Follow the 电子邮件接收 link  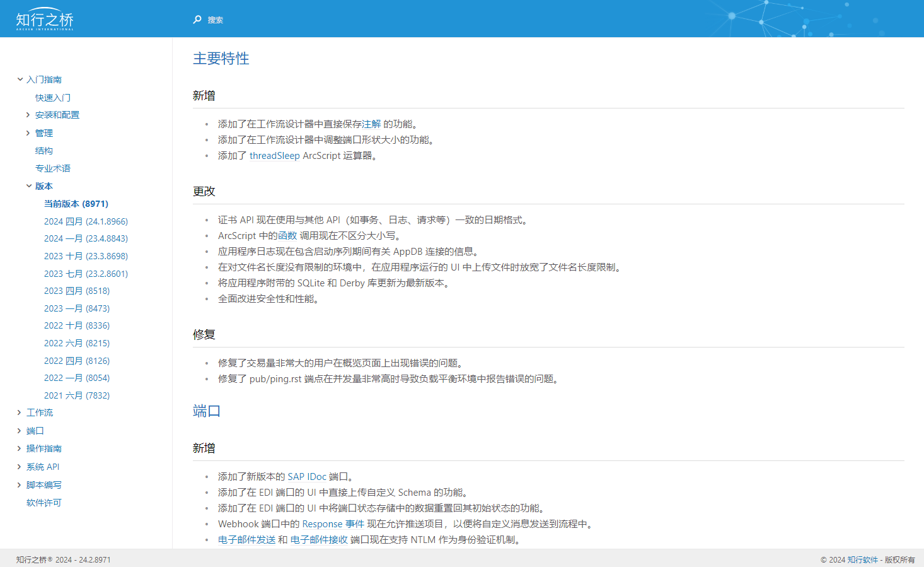319,540
